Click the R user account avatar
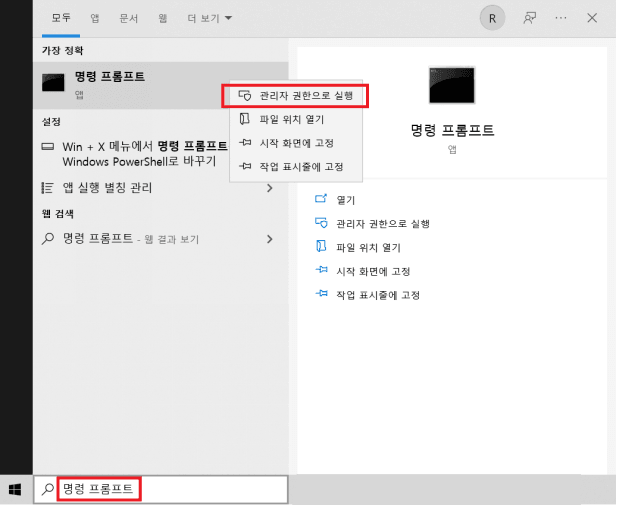 pos(492,18)
